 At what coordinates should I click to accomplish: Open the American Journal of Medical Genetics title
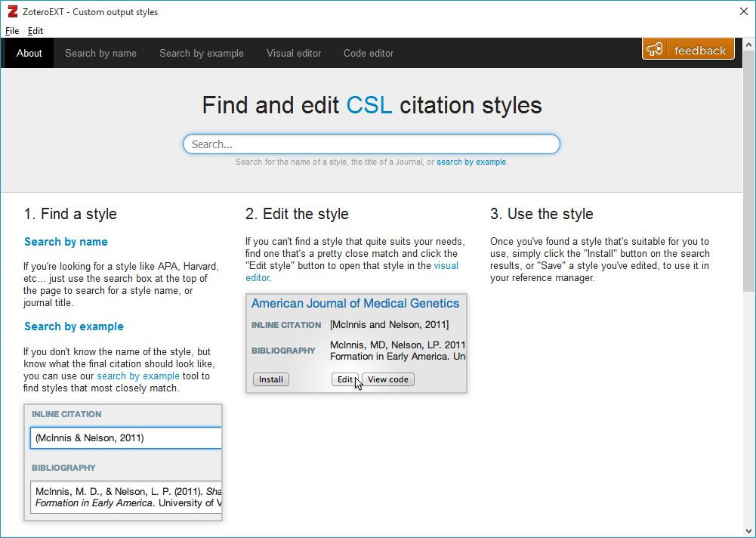click(355, 304)
